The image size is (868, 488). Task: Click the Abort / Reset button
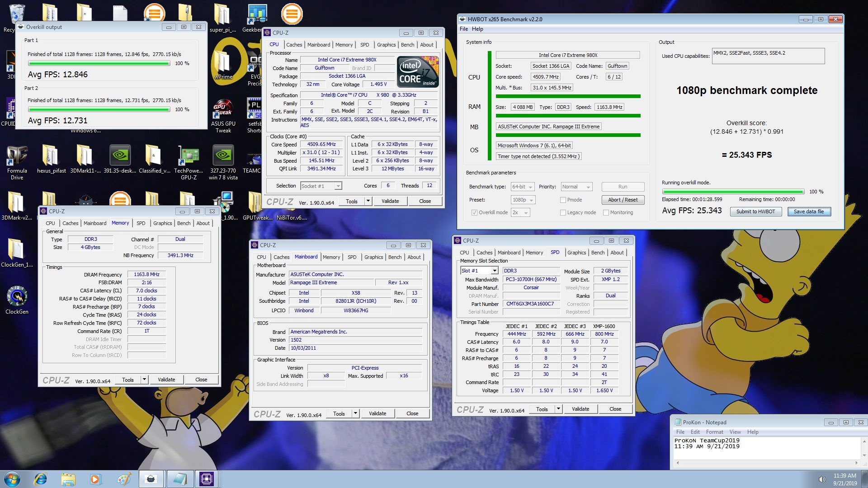click(x=623, y=200)
